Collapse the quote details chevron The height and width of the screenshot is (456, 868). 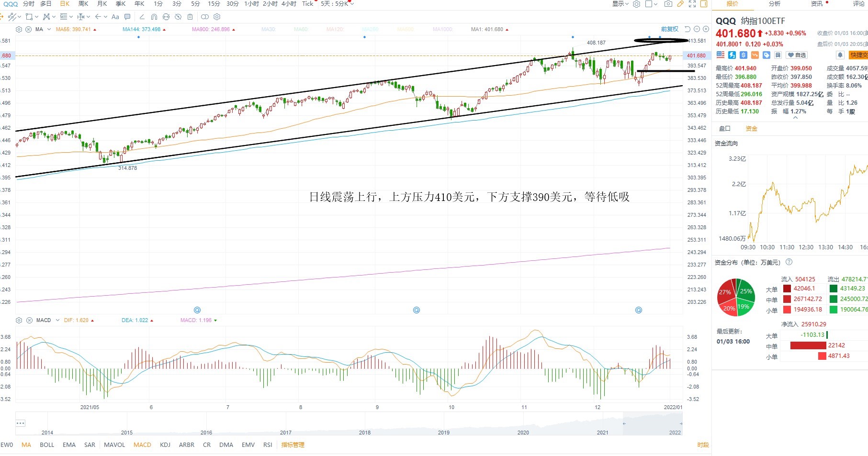pyautogui.click(x=795, y=118)
